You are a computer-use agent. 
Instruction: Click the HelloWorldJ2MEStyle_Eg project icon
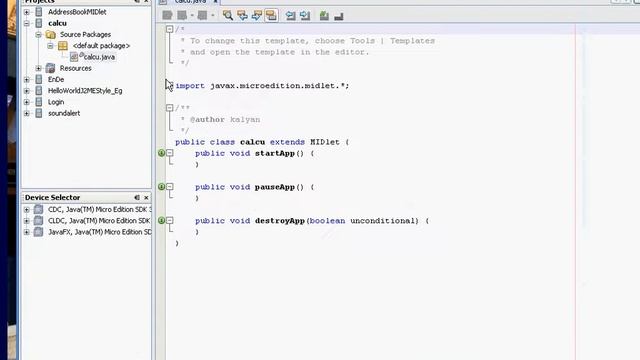tap(39, 91)
